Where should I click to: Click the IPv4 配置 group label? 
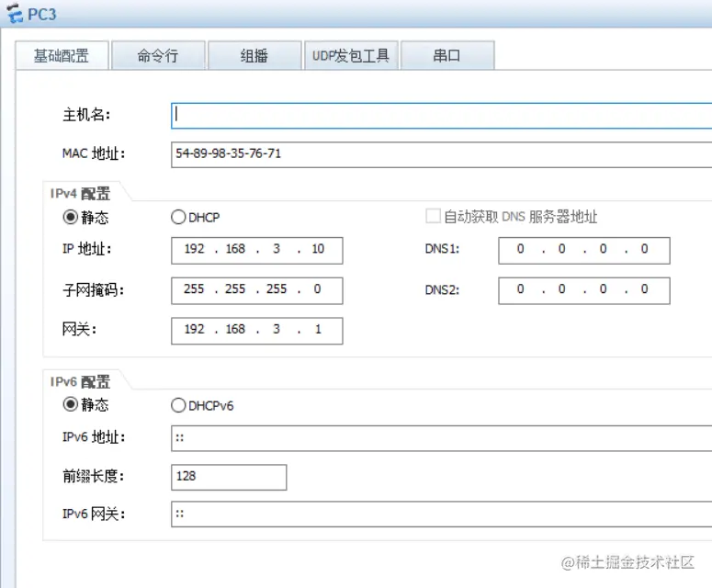tap(80, 194)
